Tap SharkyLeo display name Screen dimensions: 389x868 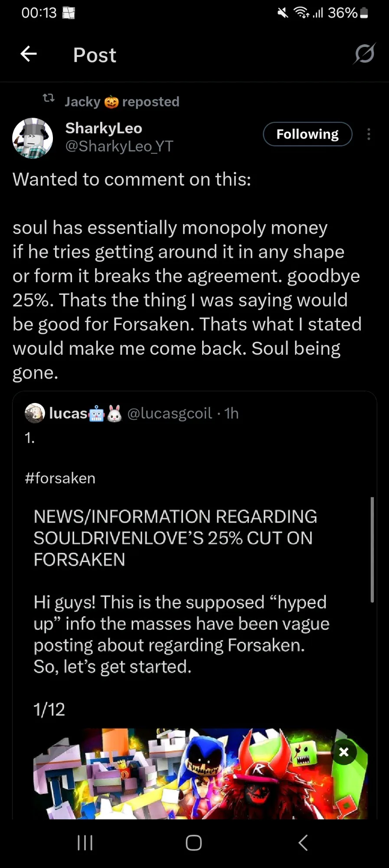coord(104,128)
